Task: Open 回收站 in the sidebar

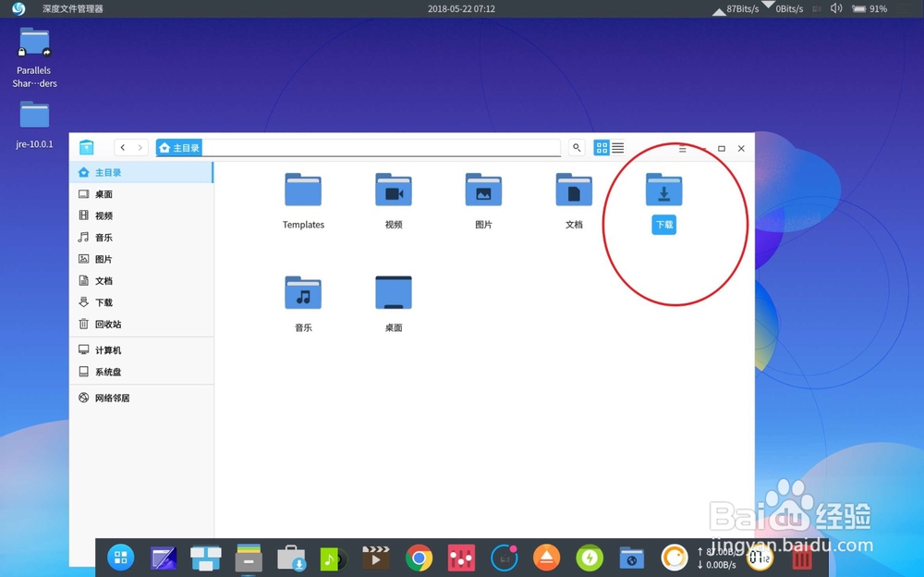Action: [141, 324]
